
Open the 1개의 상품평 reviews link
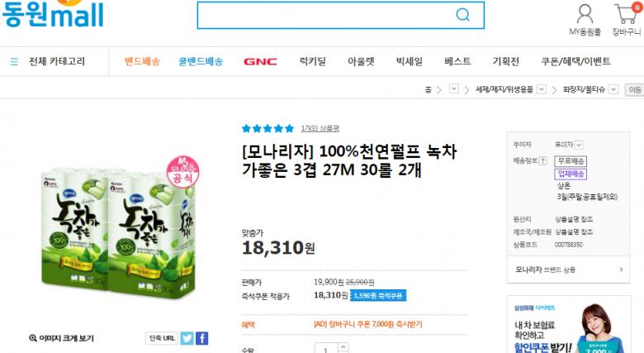coord(320,128)
